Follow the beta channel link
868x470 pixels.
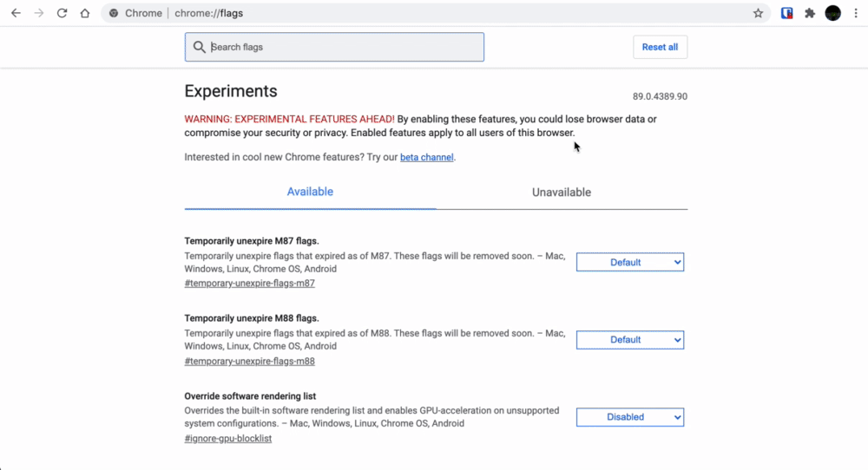pos(427,157)
